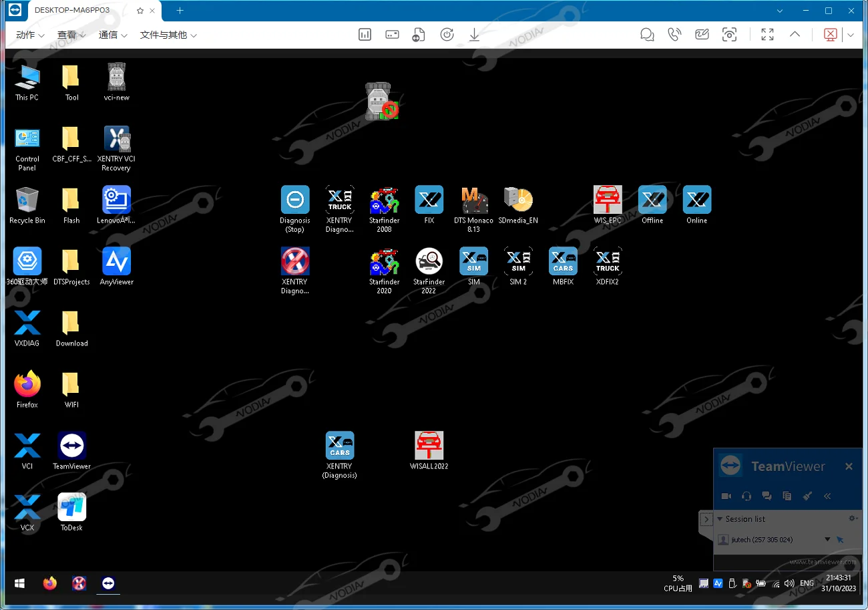
Task: Open the XENTRY (Diagnosis) cars desktop icon
Action: pos(340,446)
